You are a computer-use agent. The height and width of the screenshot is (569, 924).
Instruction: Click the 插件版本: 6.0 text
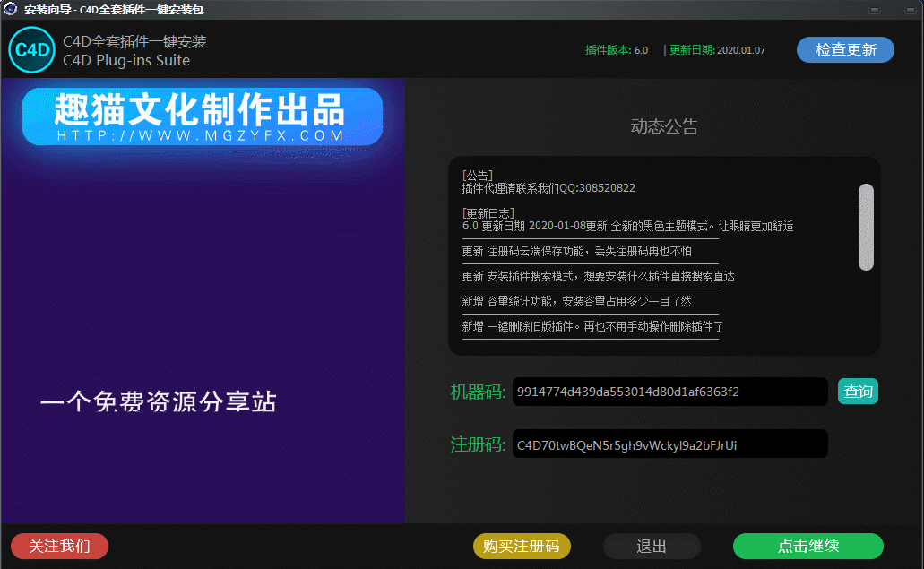point(617,51)
